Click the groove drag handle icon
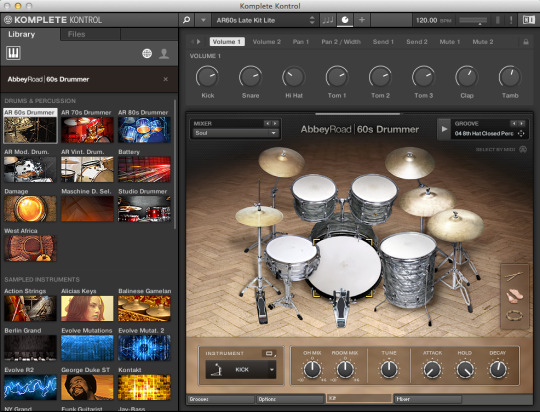This screenshot has height=412, width=540. (521, 134)
